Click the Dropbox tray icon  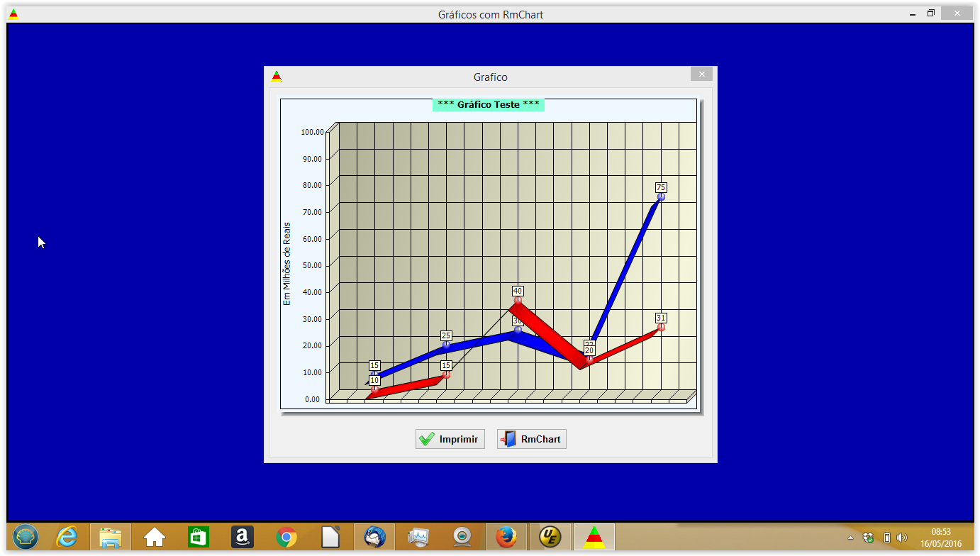tap(868, 538)
